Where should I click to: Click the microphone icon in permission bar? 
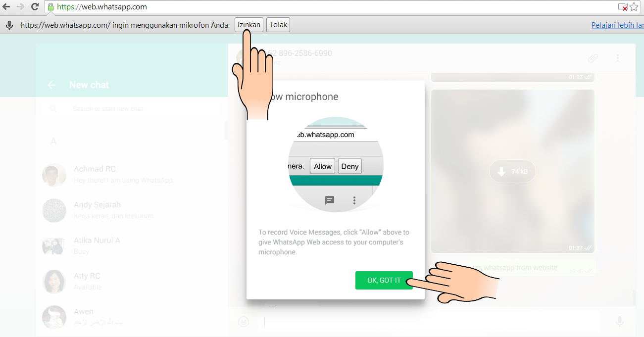click(9, 25)
